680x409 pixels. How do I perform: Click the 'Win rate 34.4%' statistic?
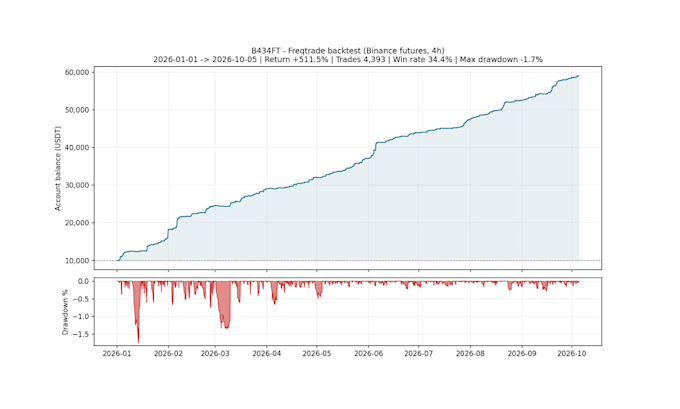click(422, 59)
